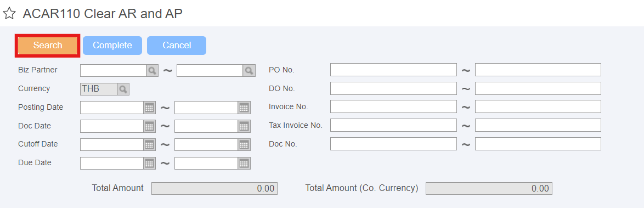Open calendar for Due Date start
644x208 pixels.
[150, 163]
